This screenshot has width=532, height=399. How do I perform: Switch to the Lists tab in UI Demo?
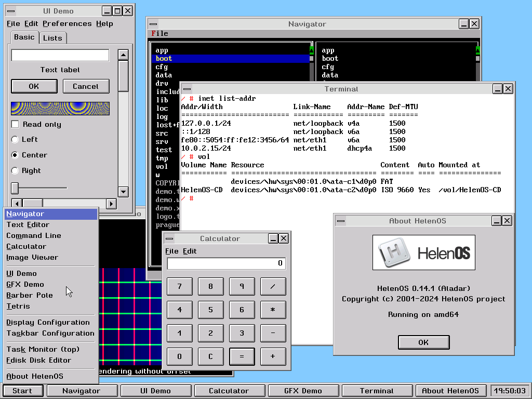pos(52,37)
